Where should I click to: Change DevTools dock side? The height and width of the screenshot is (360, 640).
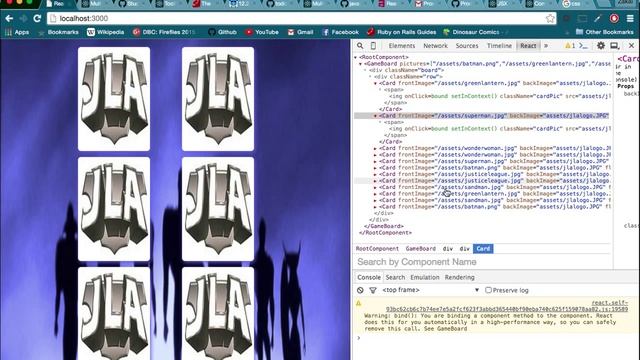(x=615, y=46)
